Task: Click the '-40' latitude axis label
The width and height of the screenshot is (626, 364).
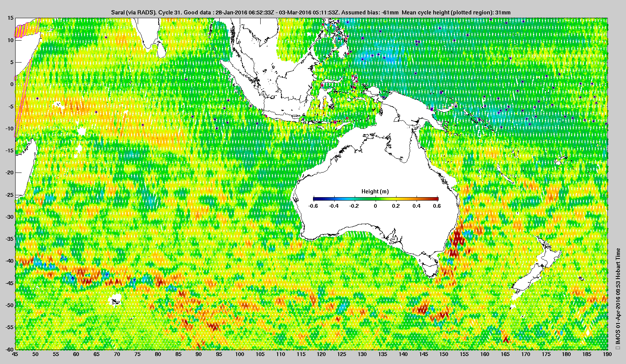Action: (x=9, y=261)
